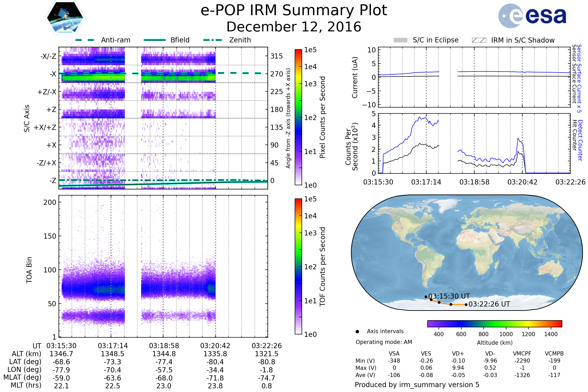The height and width of the screenshot is (392, 588).
Task: Click the ESA logo
Action: click(532, 16)
